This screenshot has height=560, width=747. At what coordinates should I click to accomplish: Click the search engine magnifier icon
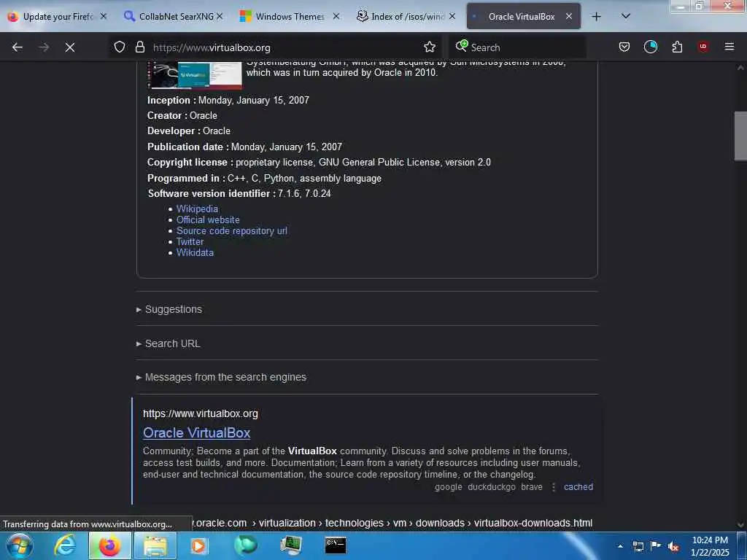click(x=461, y=46)
